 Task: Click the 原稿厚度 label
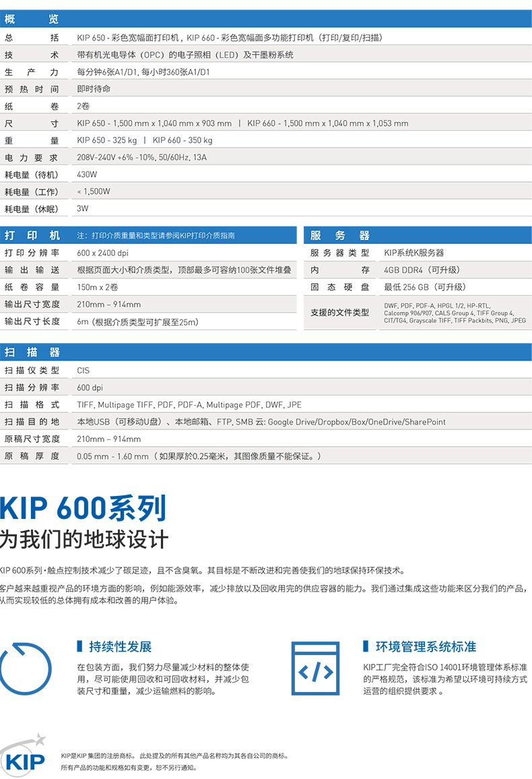[32, 456]
